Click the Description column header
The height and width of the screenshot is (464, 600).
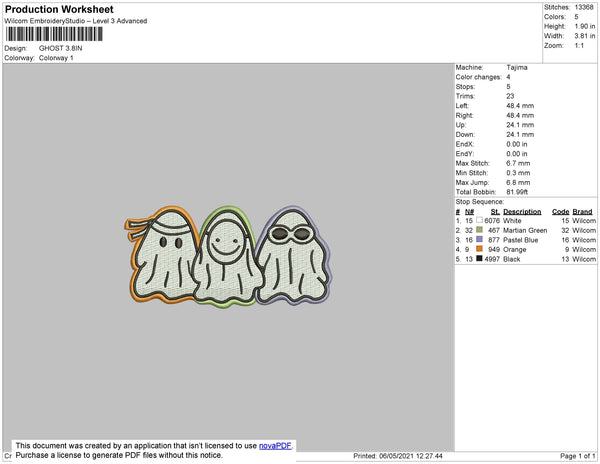(522, 211)
